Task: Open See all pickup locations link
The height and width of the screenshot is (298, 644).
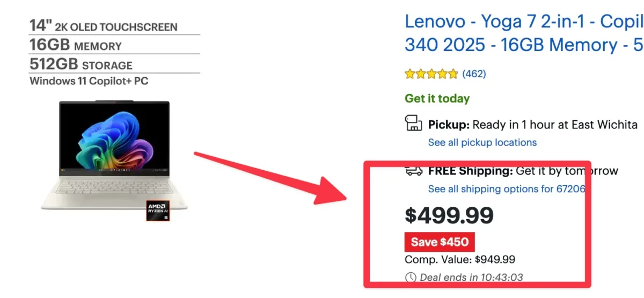Action: (482, 142)
